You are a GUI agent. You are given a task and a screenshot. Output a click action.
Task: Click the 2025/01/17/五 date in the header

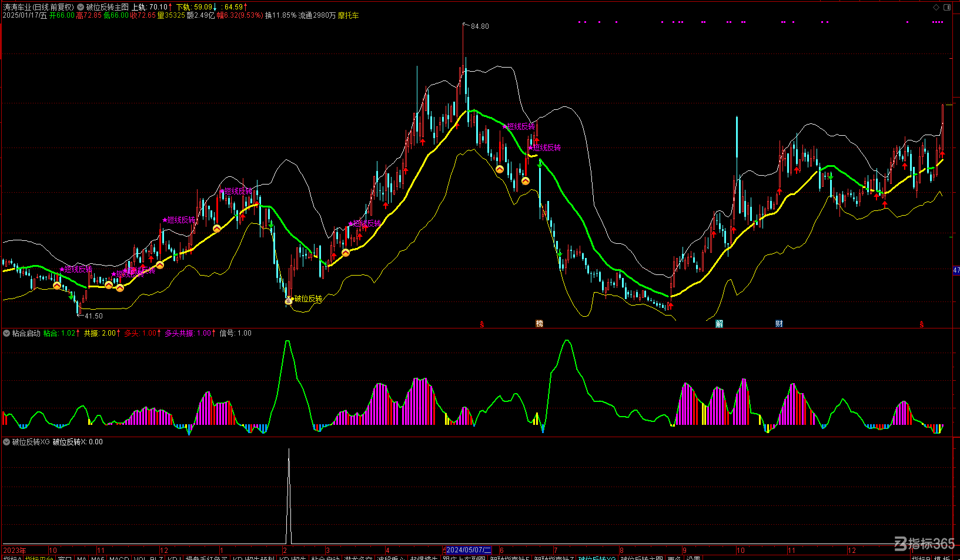[25, 15]
